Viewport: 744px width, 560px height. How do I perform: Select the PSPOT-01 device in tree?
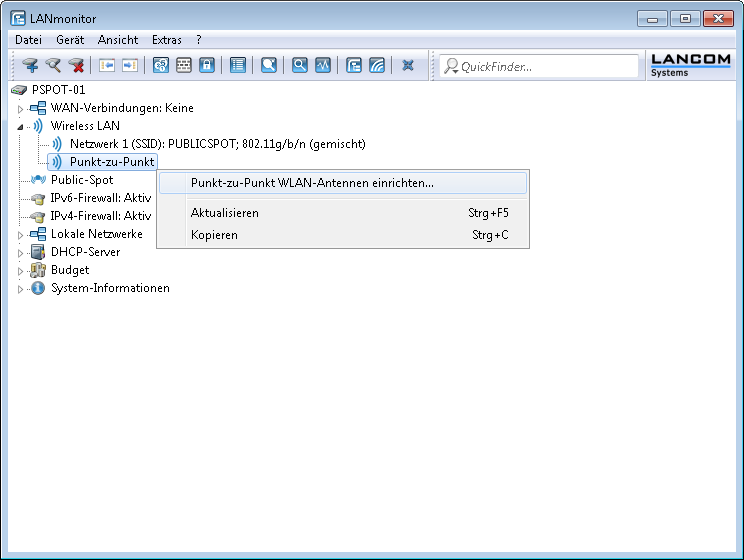coord(58,90)
